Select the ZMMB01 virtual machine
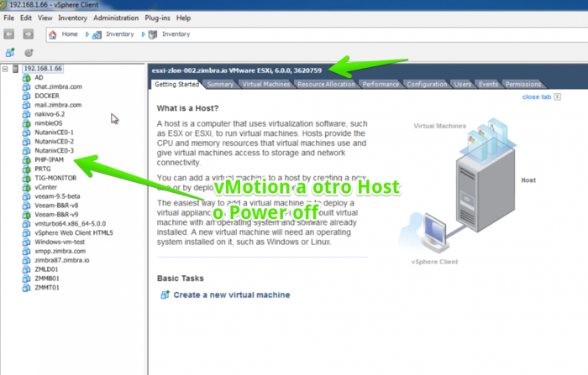This screenshot has height=375, width=588. 47,279
